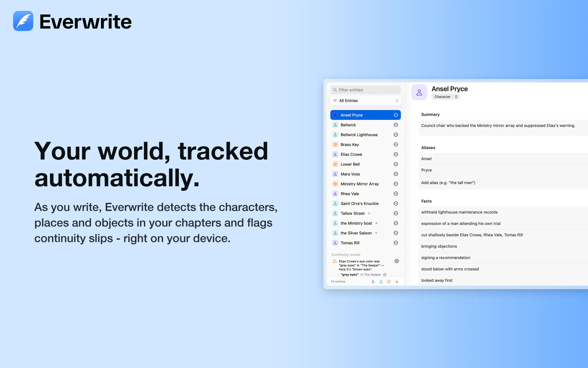This screenshot has width=588, height=368.
Task: Click the place pin icon in the footer bar
Action: pos(381,282)
